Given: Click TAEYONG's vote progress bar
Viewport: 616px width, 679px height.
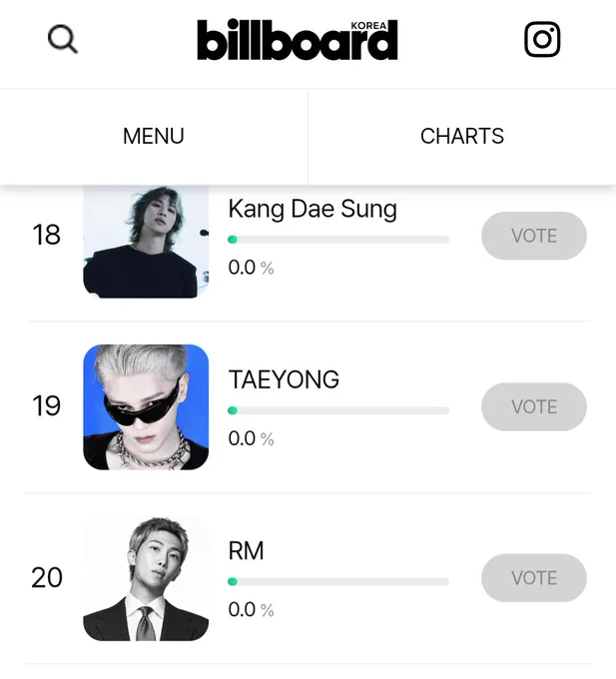Looking at the screenshot, I should point(338,410).
